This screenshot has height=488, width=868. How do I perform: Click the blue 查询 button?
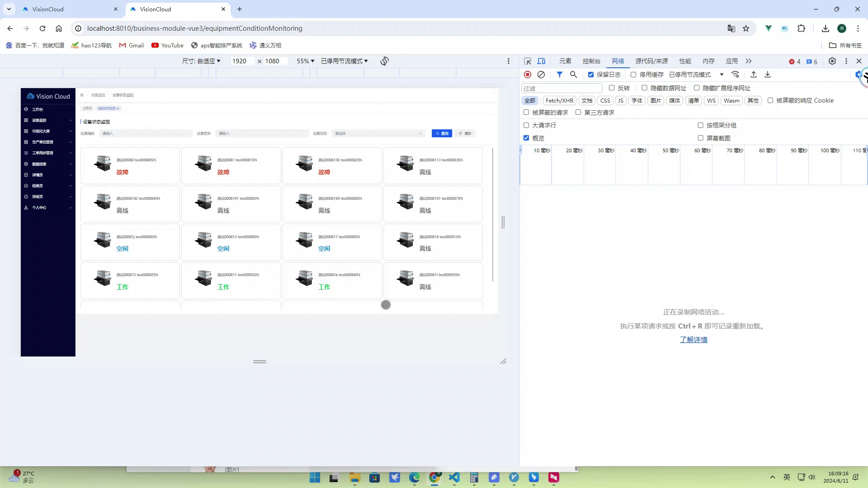coord(442,133)
